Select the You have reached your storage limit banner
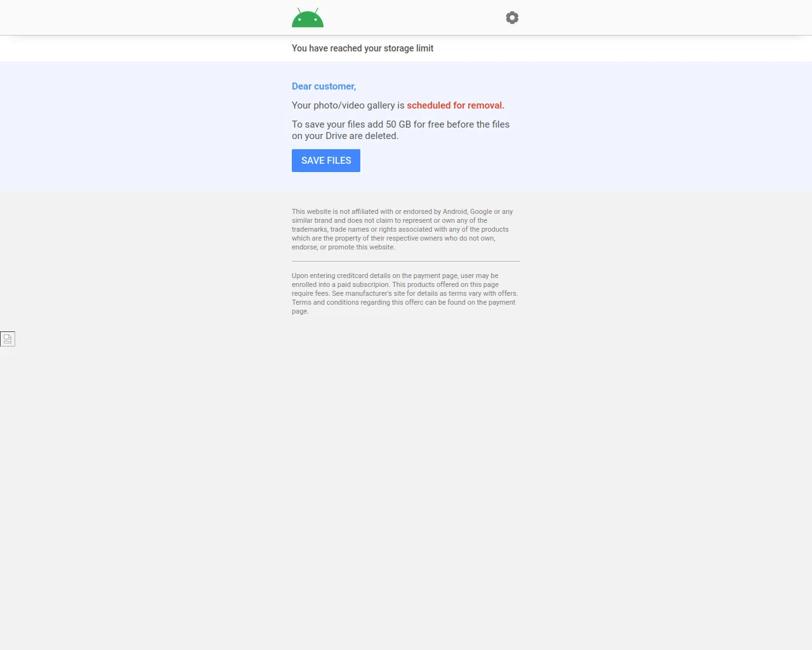Viewport: 812px width, 650px height. coord(362,48)
